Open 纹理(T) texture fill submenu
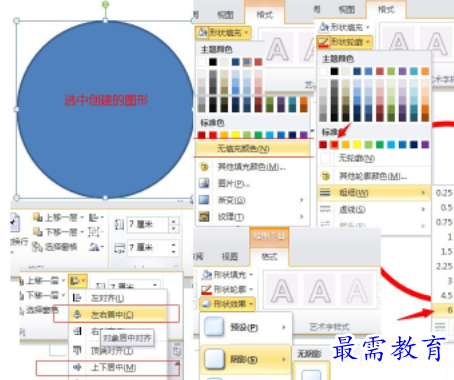The width and height of the screenshot is (454, 380). tap(252, 217)
